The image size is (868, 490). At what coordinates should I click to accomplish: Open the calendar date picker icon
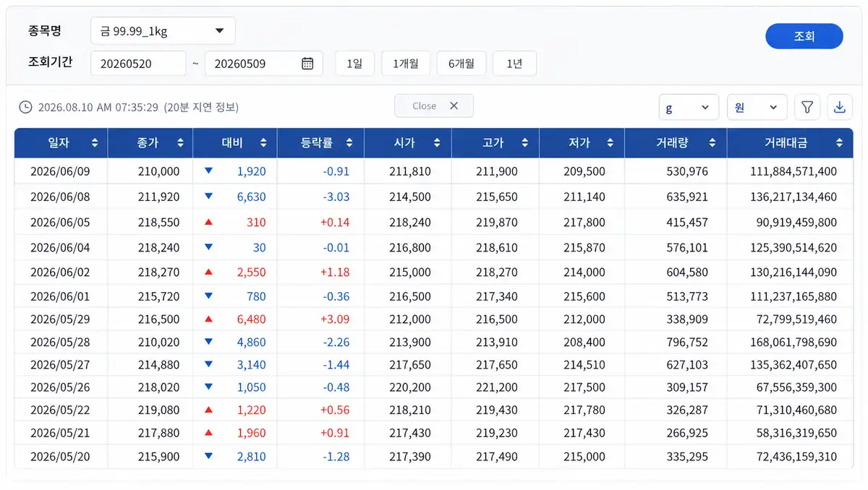coord(307,64)
